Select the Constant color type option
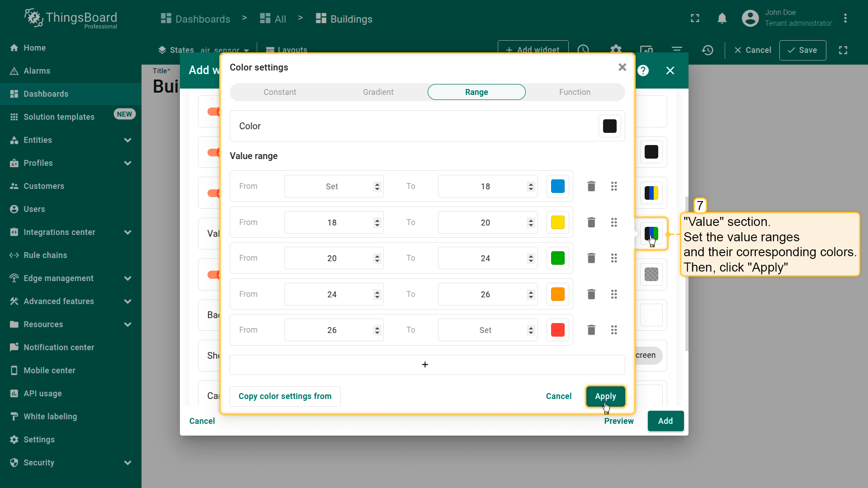Image resolution: width=868 pixels, height=488 pixels. click(x=280, y=92)
